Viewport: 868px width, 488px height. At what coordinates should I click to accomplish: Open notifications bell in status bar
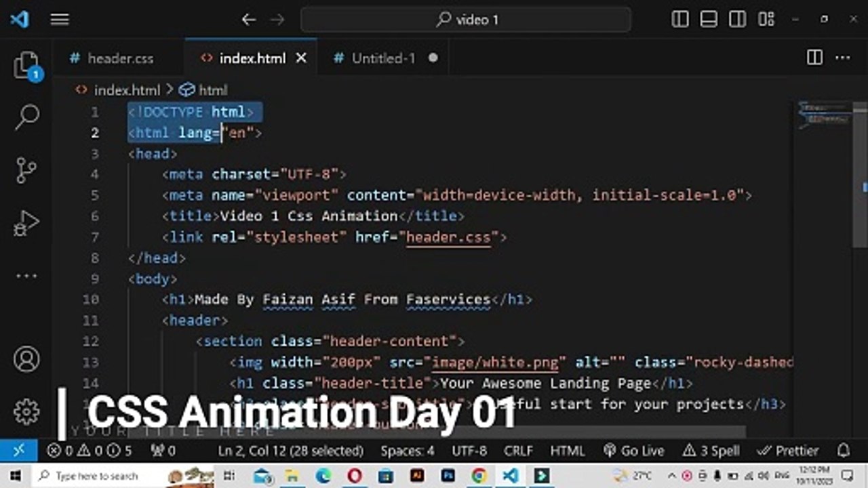coord(844,450)
